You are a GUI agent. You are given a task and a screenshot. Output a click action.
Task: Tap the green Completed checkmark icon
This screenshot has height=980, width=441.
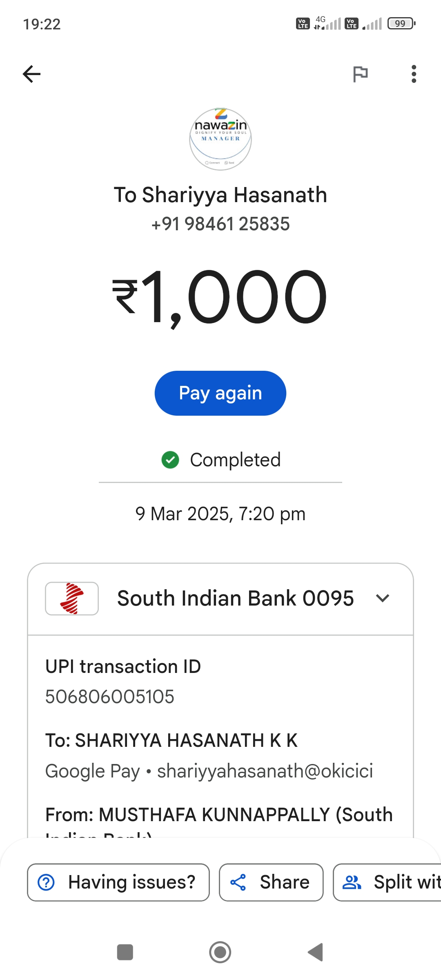tap(170, 460)
